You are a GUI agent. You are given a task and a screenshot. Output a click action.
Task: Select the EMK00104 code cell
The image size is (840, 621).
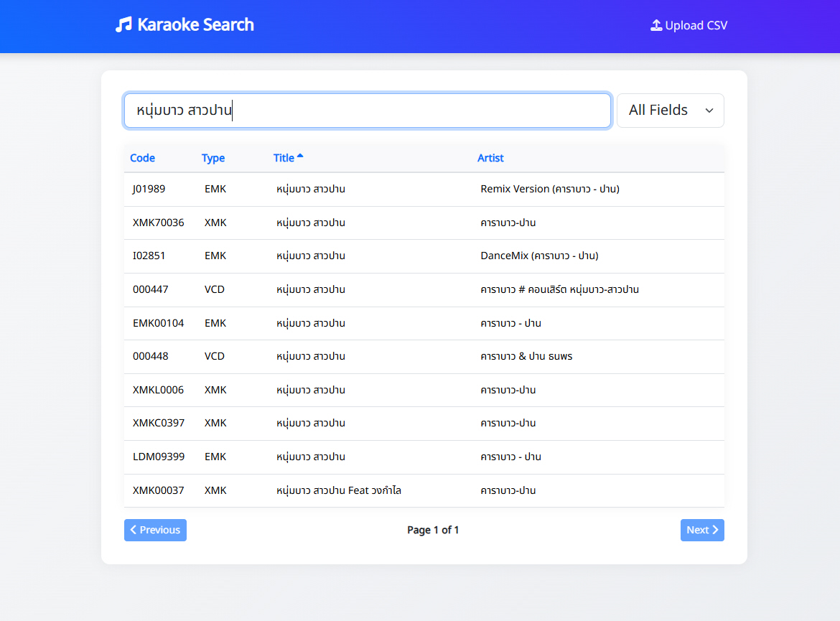[159, 324]
